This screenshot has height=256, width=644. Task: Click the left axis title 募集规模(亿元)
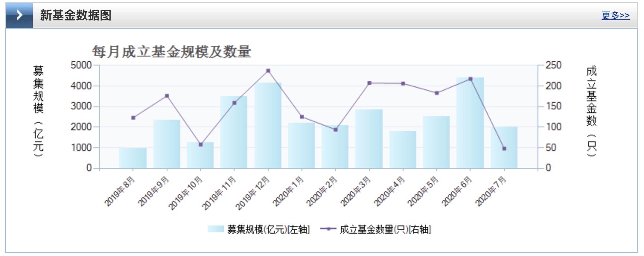click(x=38, y=111)
